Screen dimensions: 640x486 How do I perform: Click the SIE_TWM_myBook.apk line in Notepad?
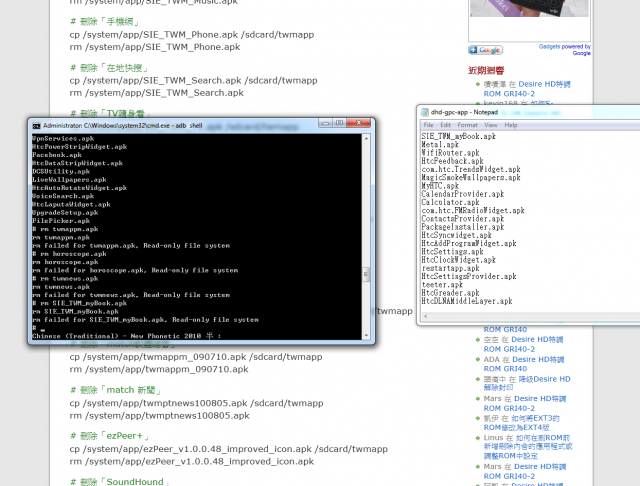458,136
